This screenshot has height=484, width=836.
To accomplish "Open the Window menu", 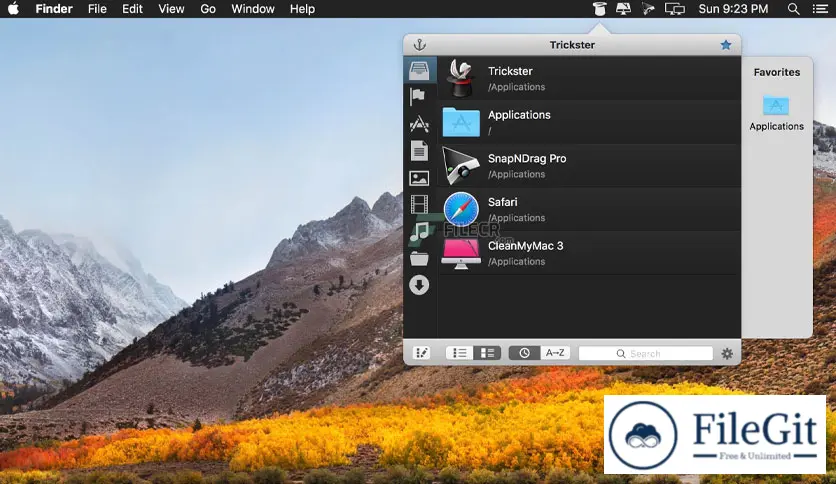I will [x=253, y=9].
